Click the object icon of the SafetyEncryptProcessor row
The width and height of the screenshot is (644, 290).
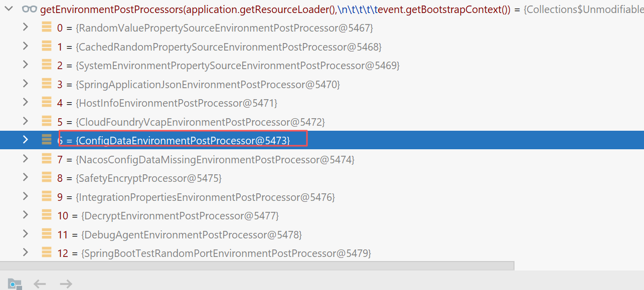coord(47,178)
